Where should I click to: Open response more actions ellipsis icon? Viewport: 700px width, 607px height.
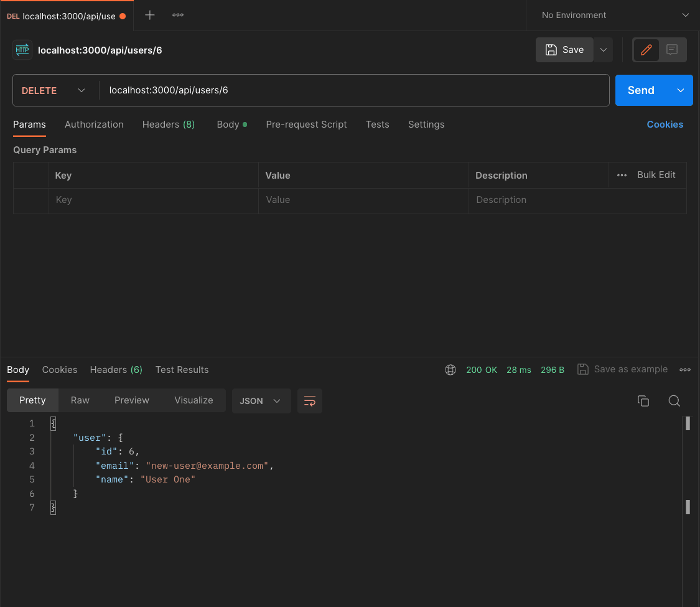(685, 369)
